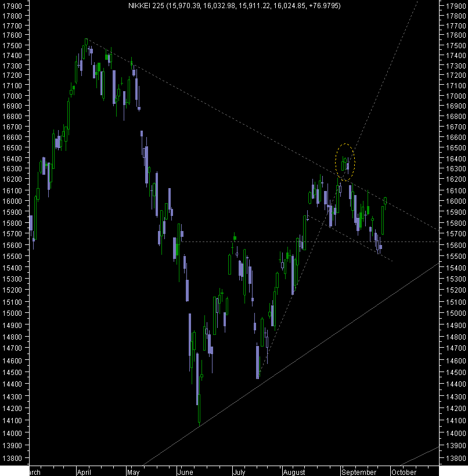Click 13800 on the left price axis
Image resolution: width=468 pixels, height=476 pixels.
[x=12, y=458]
